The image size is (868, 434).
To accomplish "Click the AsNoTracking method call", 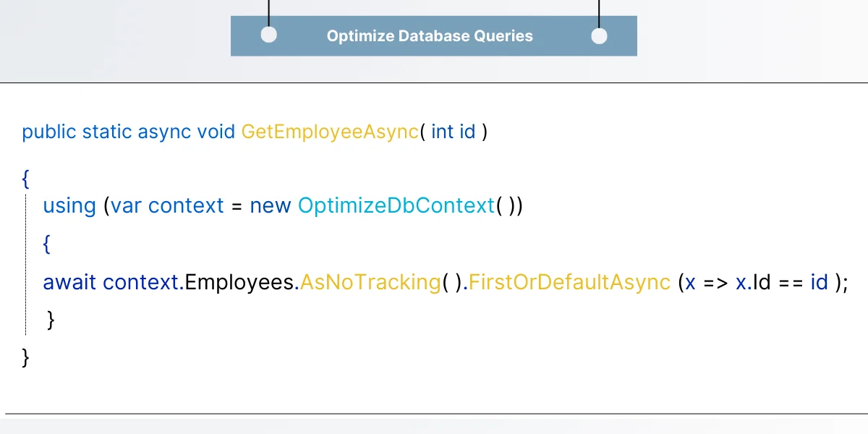I will [x=370, y=282].
